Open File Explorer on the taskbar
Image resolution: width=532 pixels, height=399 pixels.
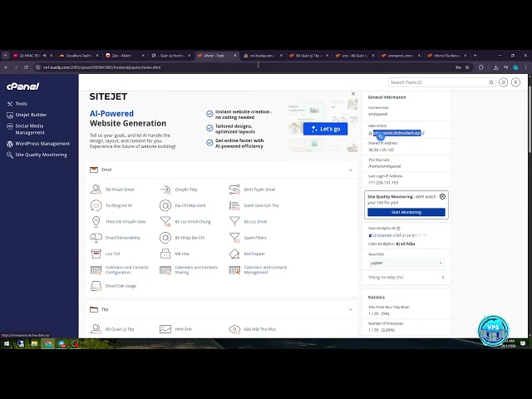(34, 343)
